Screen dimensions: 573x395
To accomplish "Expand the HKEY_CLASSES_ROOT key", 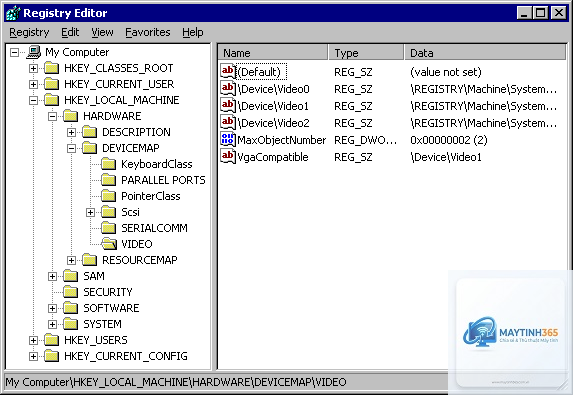I will click(x=33, y=68).
